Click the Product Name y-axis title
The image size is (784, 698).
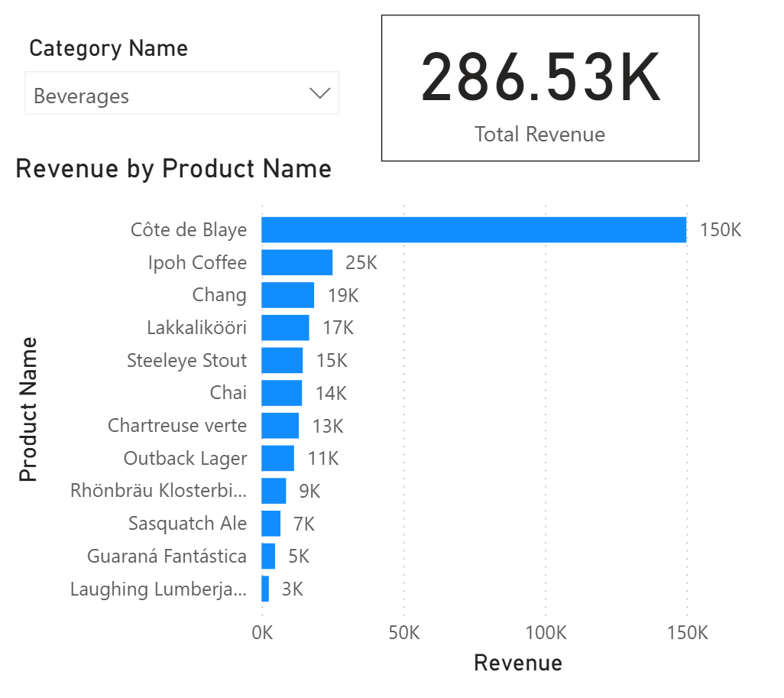(28, 409)
